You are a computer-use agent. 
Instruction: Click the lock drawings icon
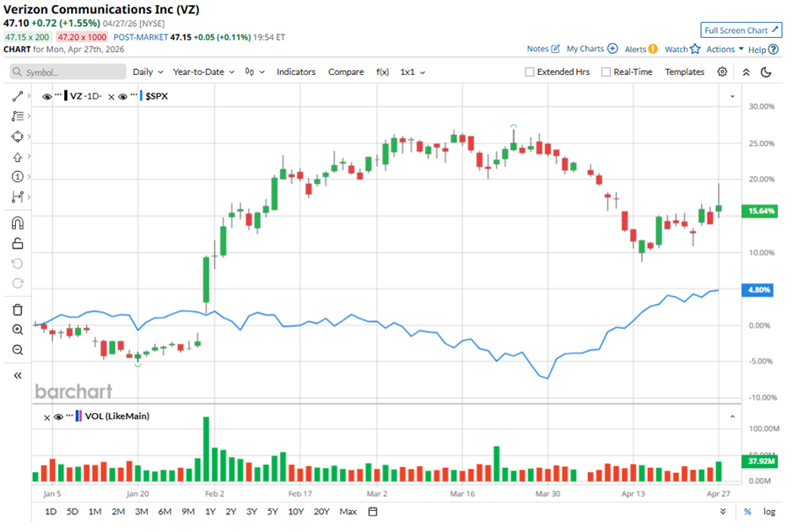coord(18,244)
